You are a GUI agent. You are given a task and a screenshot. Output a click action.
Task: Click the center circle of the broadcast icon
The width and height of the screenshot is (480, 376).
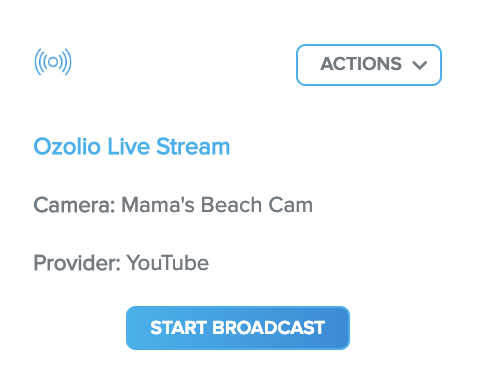[53, 62]
